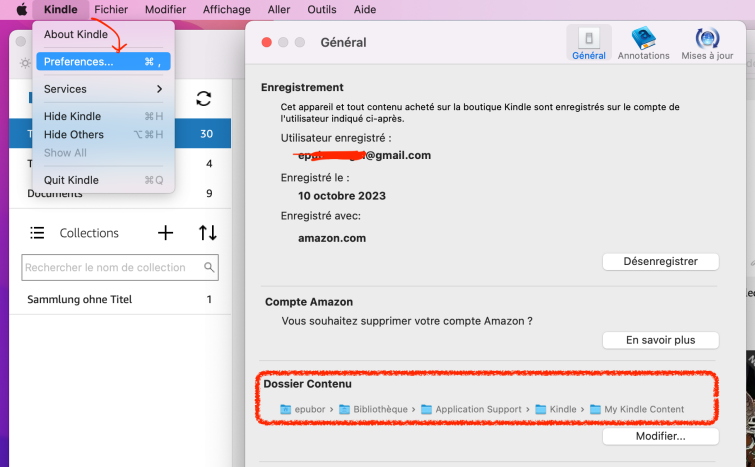Choose Hide Kindle menu entry
Image resolution: width=755 pixels, height=467 pixels.
(103, 116)
